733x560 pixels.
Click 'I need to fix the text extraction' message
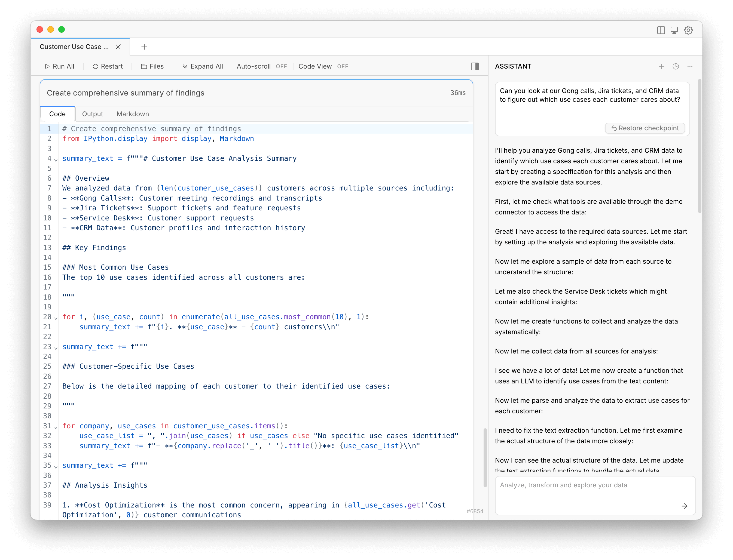589,436
